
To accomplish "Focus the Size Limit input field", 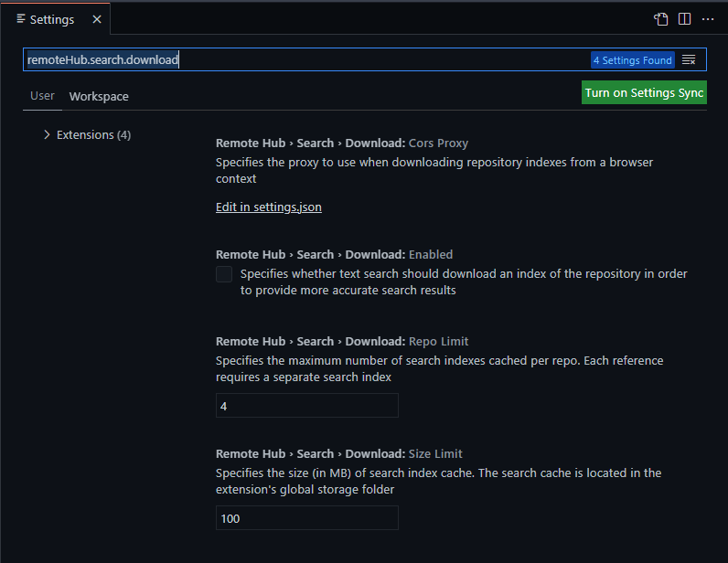I will [x=307, y=517].
